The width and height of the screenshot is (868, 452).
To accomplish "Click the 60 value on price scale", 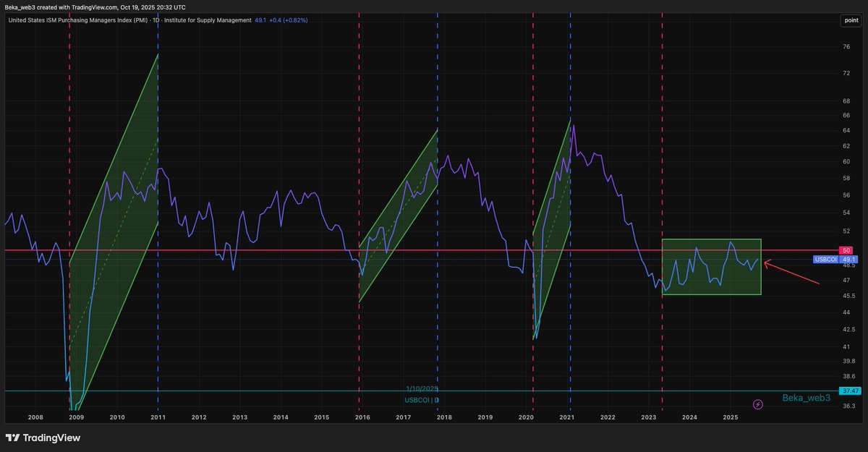I will [x=846, y=161].
